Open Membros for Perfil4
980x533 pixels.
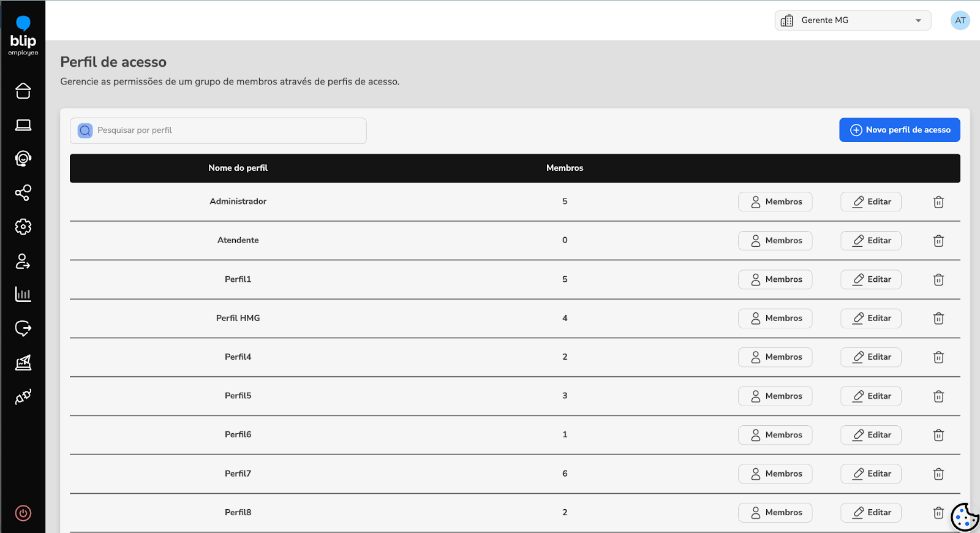(x=775, y=357)
